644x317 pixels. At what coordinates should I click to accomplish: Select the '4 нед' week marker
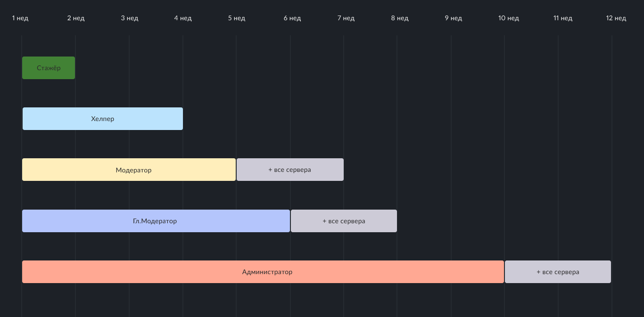tap(183, 18)
